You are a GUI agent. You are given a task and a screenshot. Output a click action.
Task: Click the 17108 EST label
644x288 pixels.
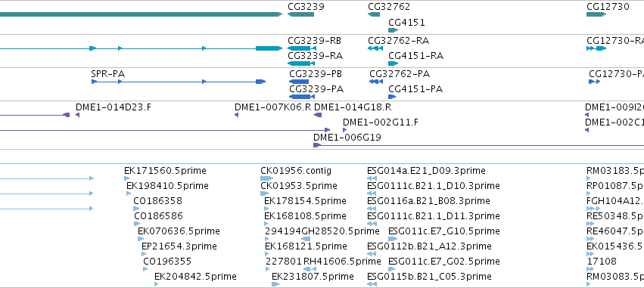(x=602, y=262)
